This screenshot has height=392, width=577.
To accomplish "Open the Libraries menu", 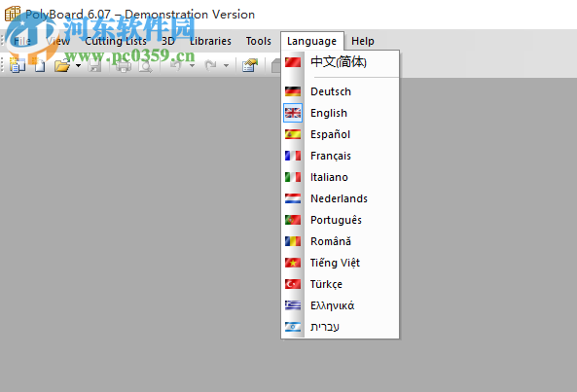I will [210, 41].
